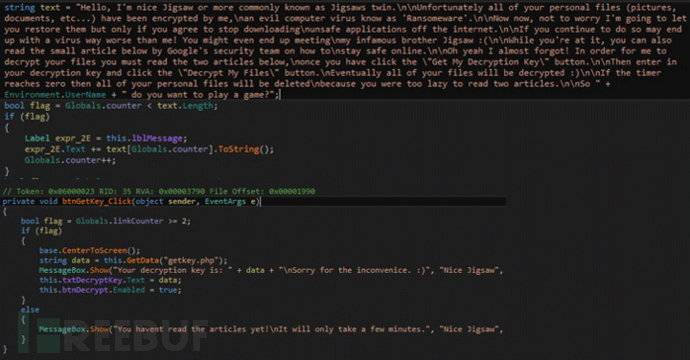Click the 'true' literal value

168,290
